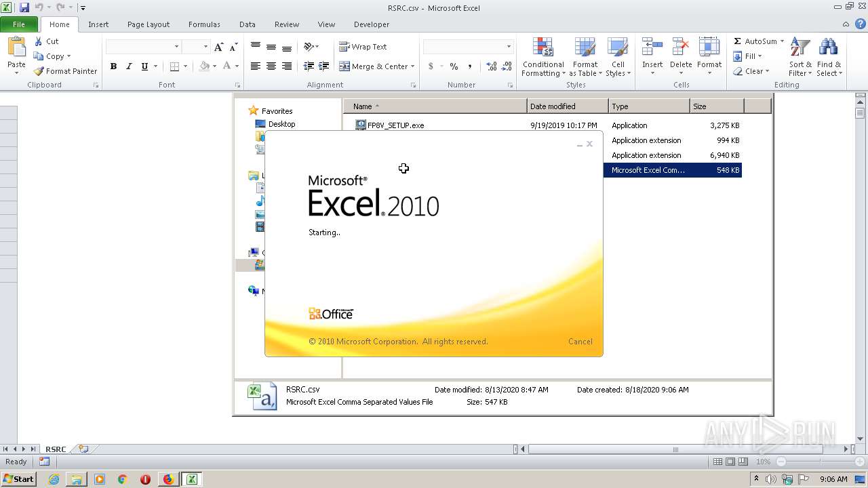Apply Percent Style

pos(454,66)
